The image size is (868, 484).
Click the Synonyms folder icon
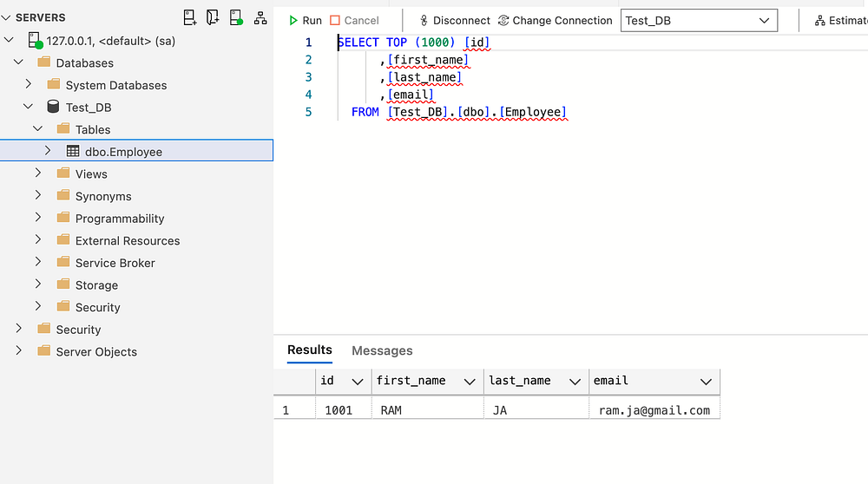(x=63, y=195)
